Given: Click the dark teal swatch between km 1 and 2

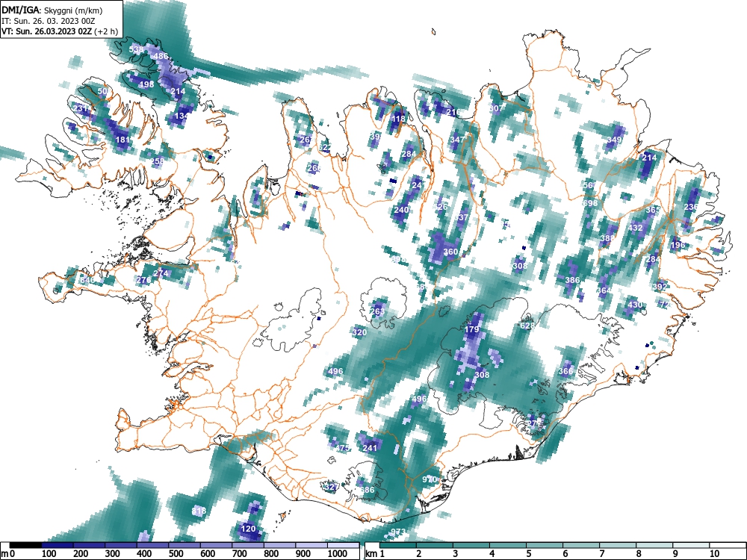Looking at the screenshot, I should pos(398,545).
